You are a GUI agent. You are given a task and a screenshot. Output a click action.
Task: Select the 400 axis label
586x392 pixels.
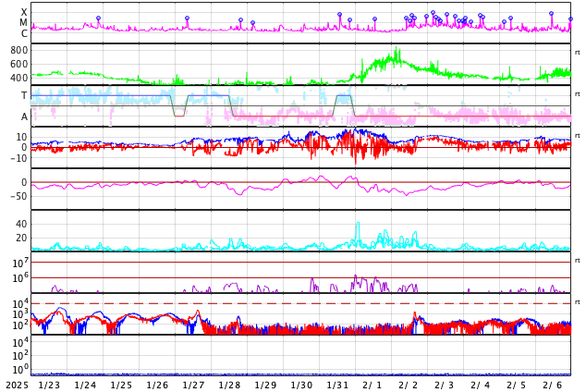click(19, 78)
